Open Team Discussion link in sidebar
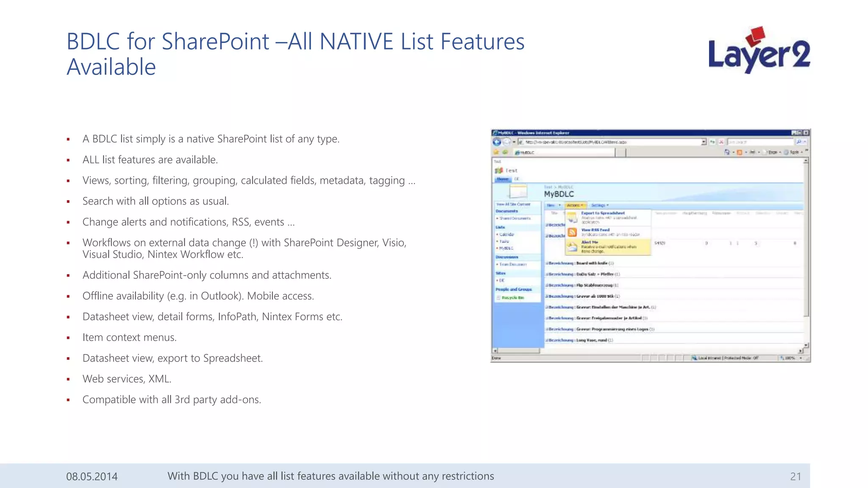The height and width of the screenshot is (488, 868). point(513,264)
